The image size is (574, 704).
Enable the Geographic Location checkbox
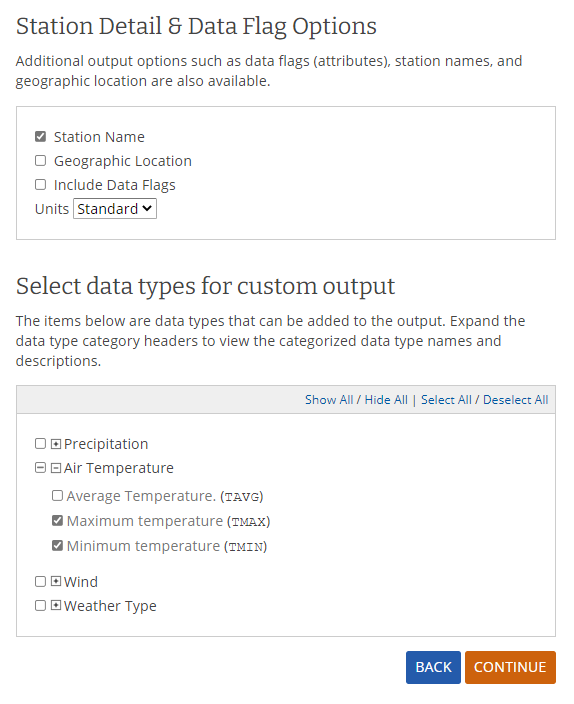40,161
